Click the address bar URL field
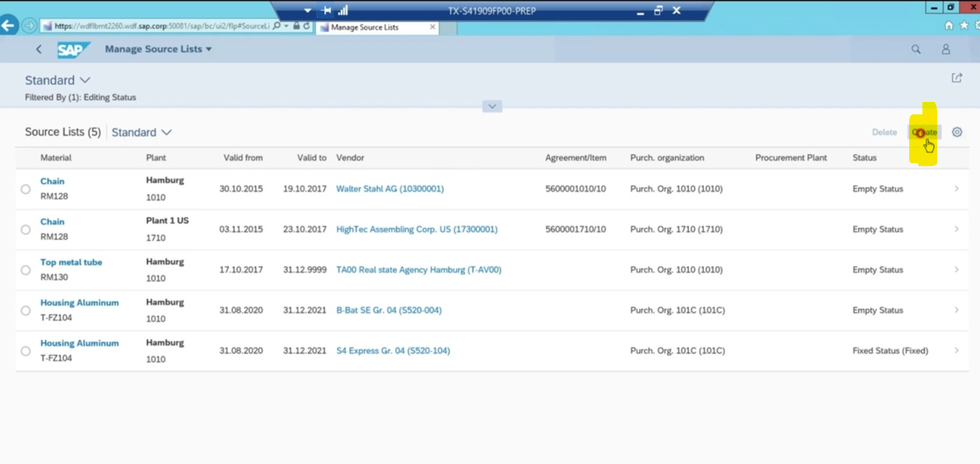Image resolution: width=980 pixels, height=464 pixels. pyautogui.click(x=161, y=26)
